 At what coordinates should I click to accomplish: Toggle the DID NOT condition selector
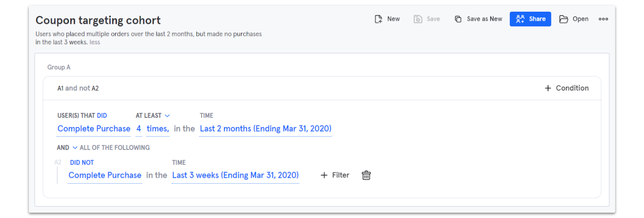coord(82,162)
